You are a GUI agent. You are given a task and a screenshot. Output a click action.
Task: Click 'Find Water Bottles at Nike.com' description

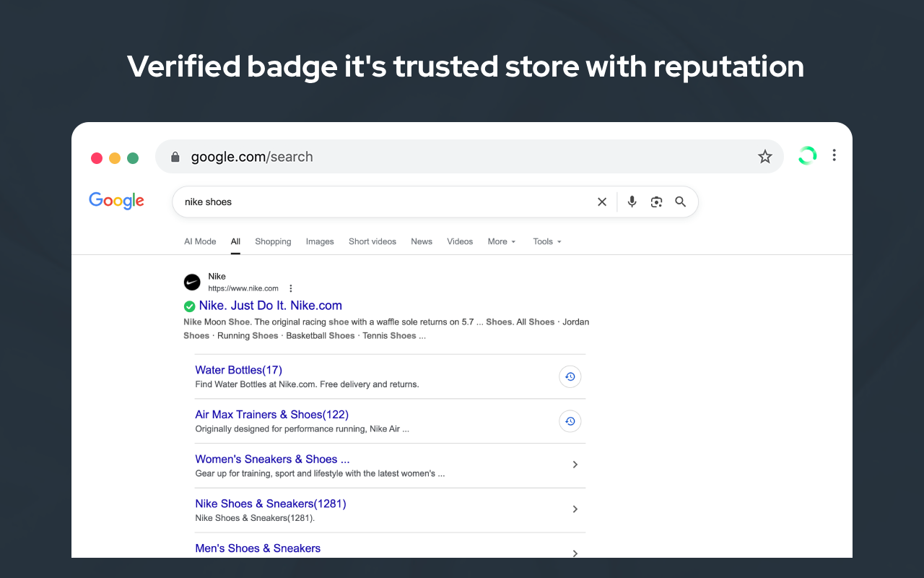[x=307, y=384]
